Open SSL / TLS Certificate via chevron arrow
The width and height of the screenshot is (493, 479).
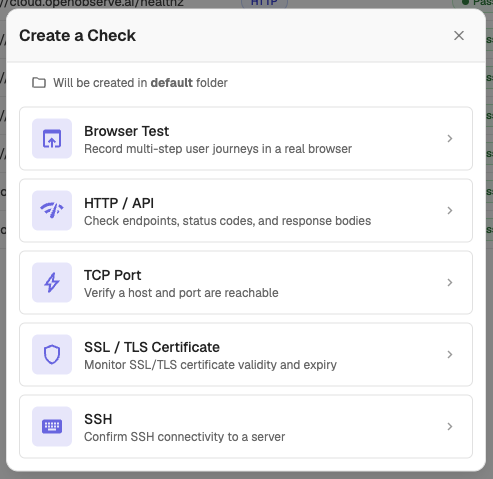click(450, 354)
